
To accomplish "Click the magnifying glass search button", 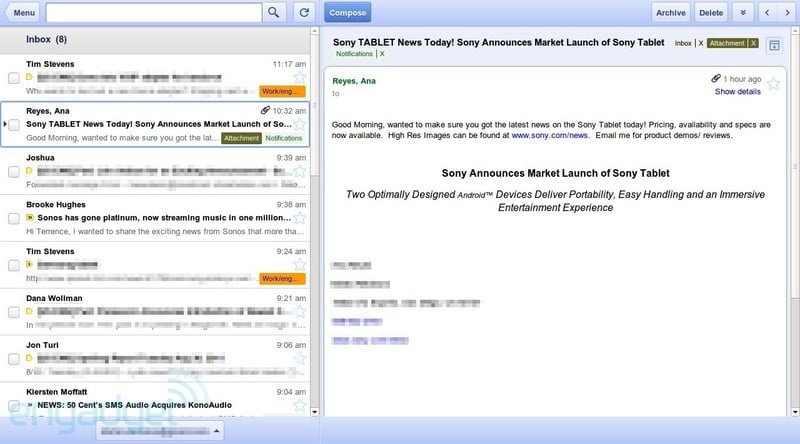I will click(x=275, y=12).
